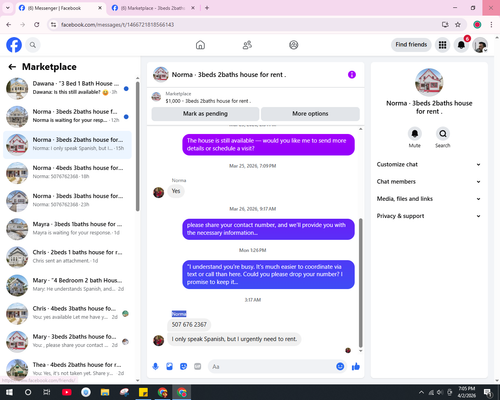Open conversation information purple icon
Viewport: 500px width, 400px height.
[352, 75]
